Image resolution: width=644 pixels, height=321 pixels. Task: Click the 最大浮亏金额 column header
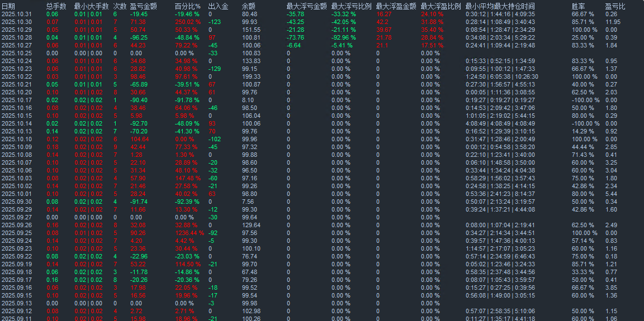pyautogui.click(x=307, y=6)
